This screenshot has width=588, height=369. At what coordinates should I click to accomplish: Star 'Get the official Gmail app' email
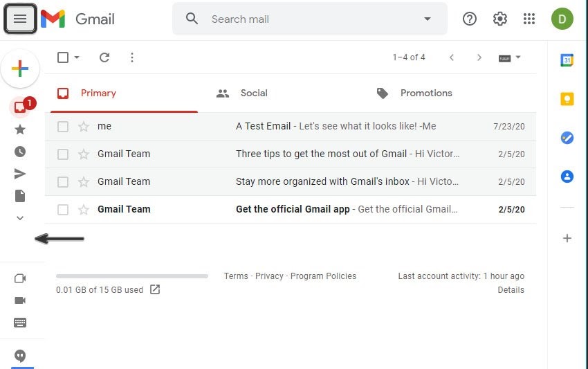click(x=83, y=210)
